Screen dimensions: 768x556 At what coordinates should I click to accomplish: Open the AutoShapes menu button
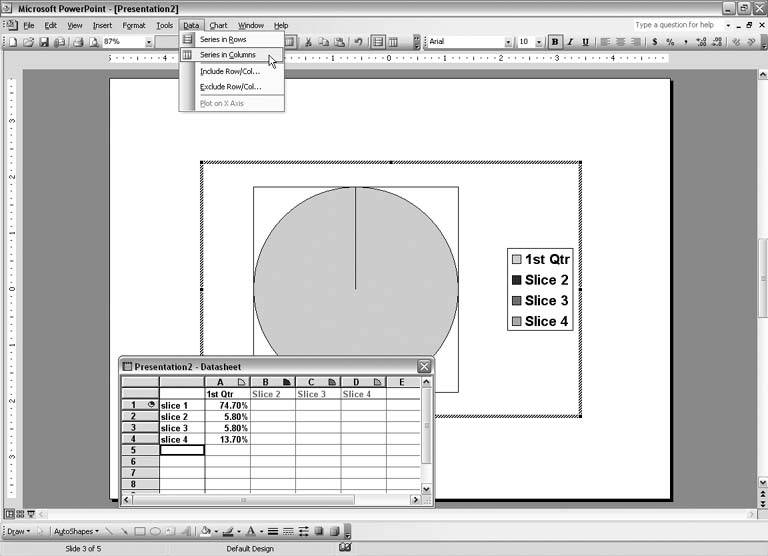pos(75,531)
